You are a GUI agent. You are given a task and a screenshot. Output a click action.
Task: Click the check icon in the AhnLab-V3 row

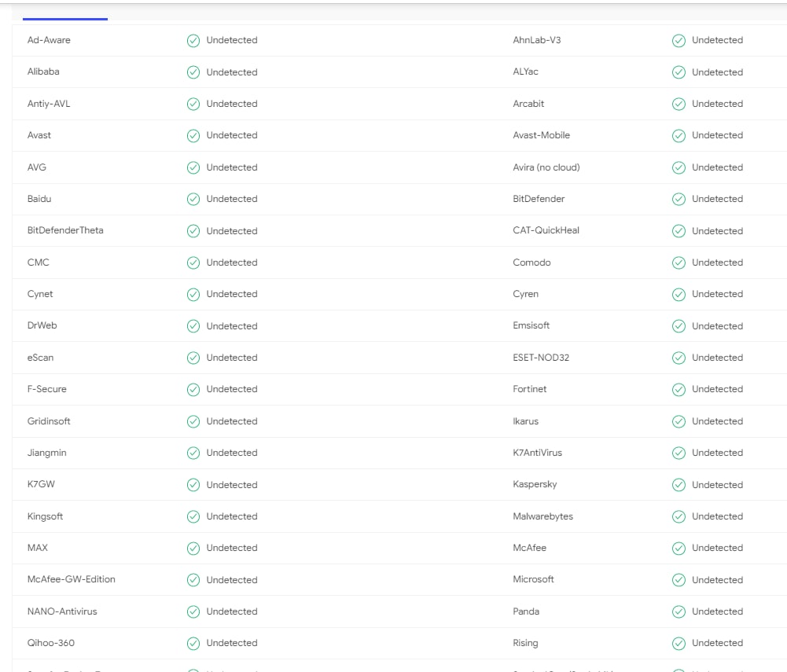click(x=679, y=41)
